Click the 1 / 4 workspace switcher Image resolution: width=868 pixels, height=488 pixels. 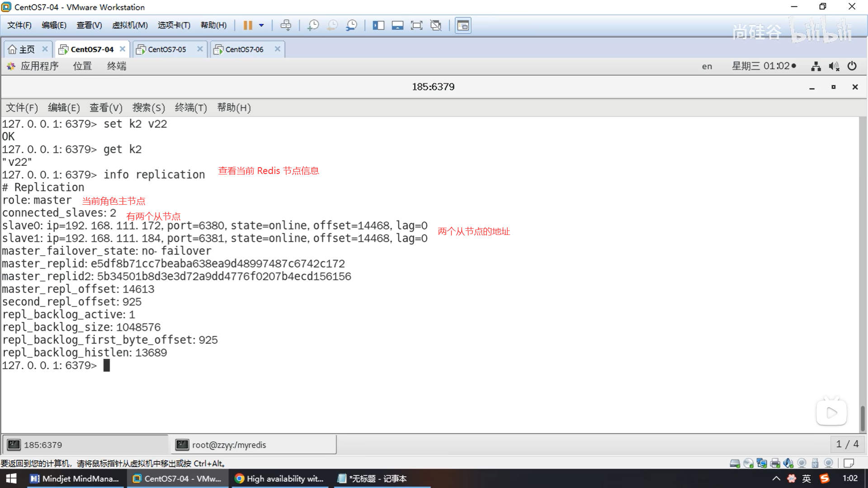coord(847,444)
